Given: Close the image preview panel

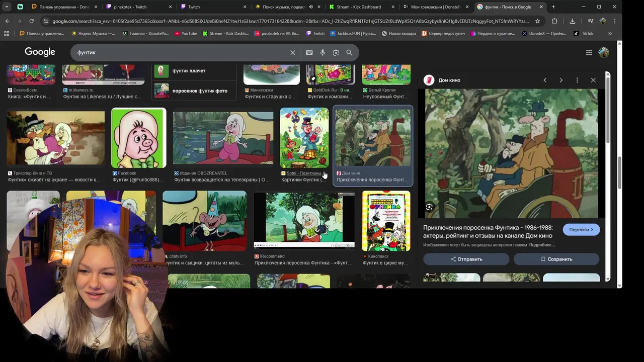Looking at the screenshot, I should tap(593, 80).
